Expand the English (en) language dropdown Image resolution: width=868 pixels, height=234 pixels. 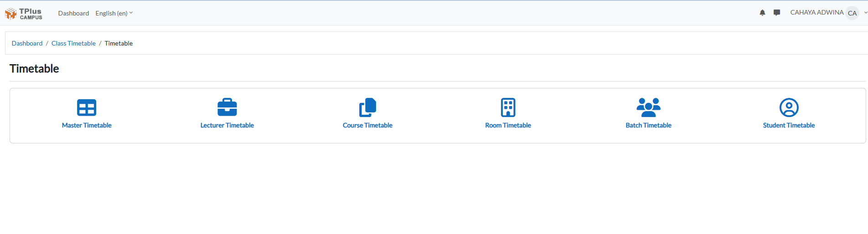[x=114, y=13]
